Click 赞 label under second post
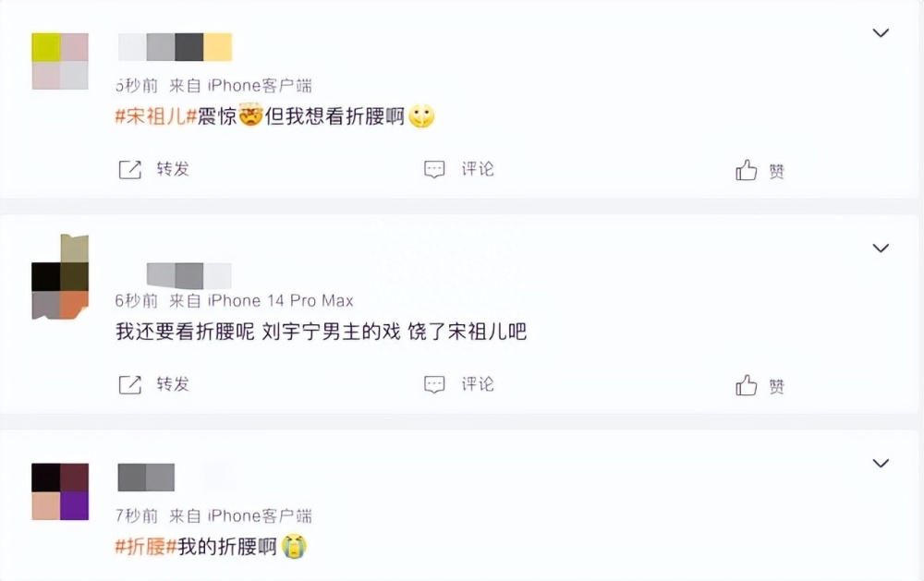Screen dimensions: 924x581 [777, 386]
